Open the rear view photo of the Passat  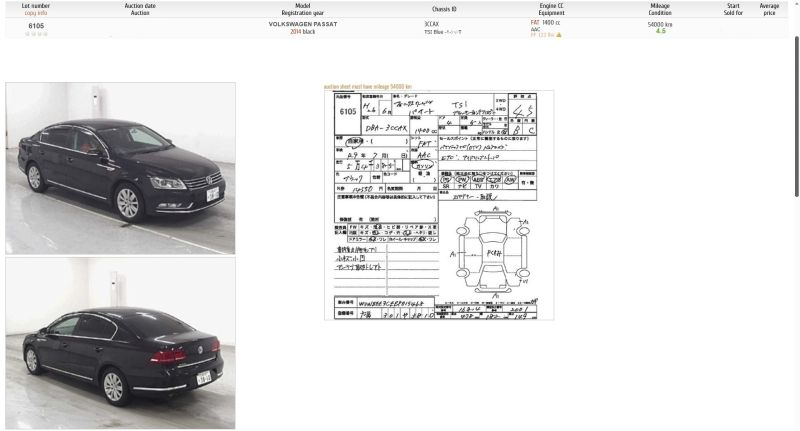(x=120, y=343)
